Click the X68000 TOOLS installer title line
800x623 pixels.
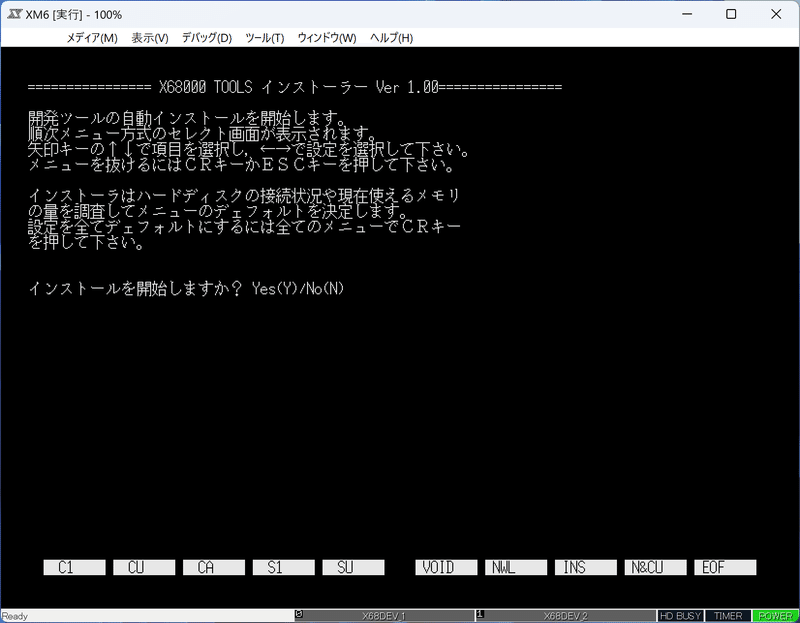[295, 87]
